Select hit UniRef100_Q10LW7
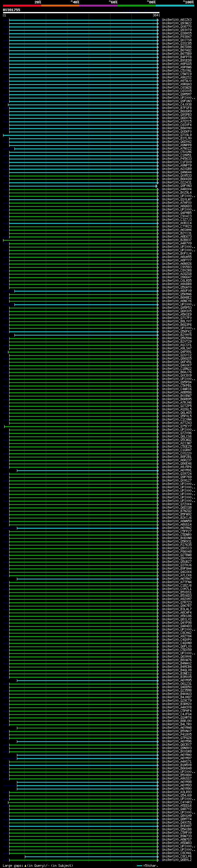This screenshot has width=197, height=868. click(x=177, y=200)
